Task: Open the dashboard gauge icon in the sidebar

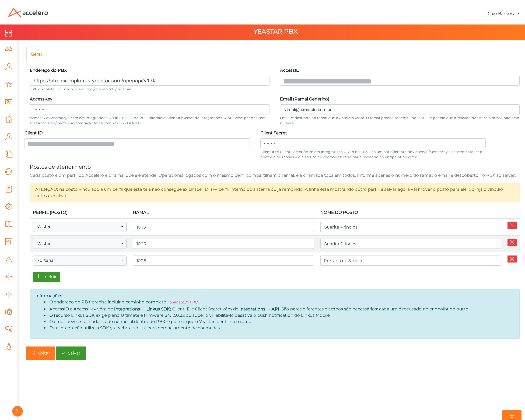Action: click(9, 49)
